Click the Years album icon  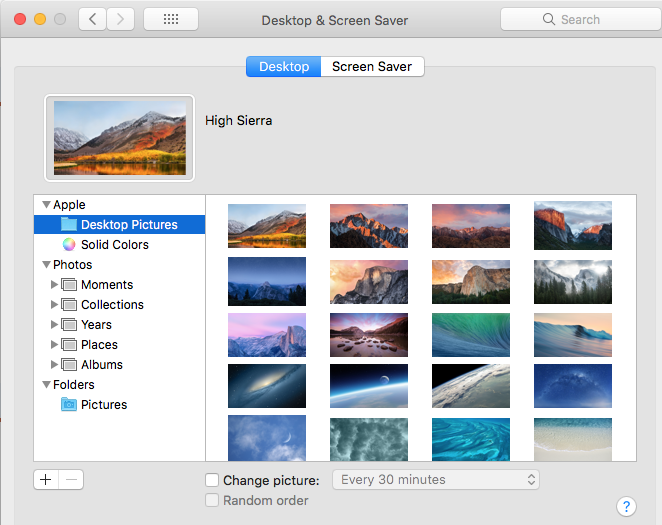click(x=69, y=325)
